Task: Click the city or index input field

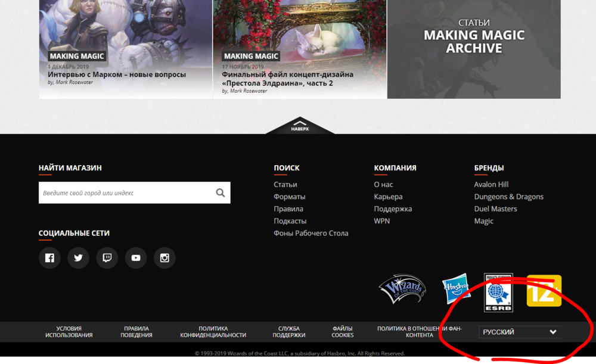Action: pos(119,192)
